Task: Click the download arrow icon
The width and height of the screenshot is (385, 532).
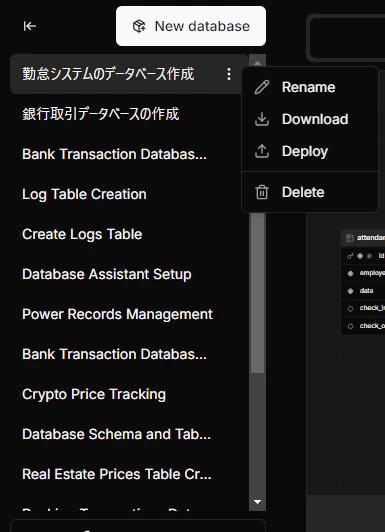Action: pyautogui.click(x=262, y=119)
